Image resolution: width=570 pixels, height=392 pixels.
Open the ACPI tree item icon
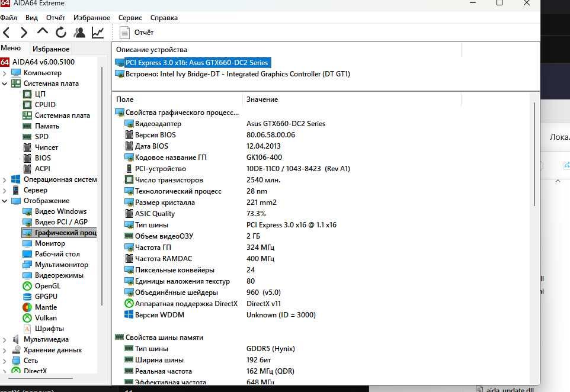(x=27, y=169)
